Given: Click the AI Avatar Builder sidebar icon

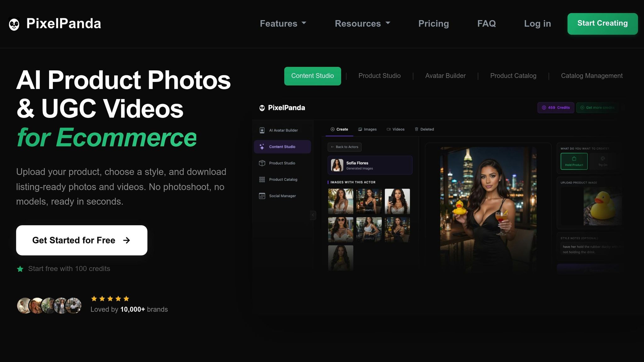Looking at the screenshot, I should coord(262,130).
